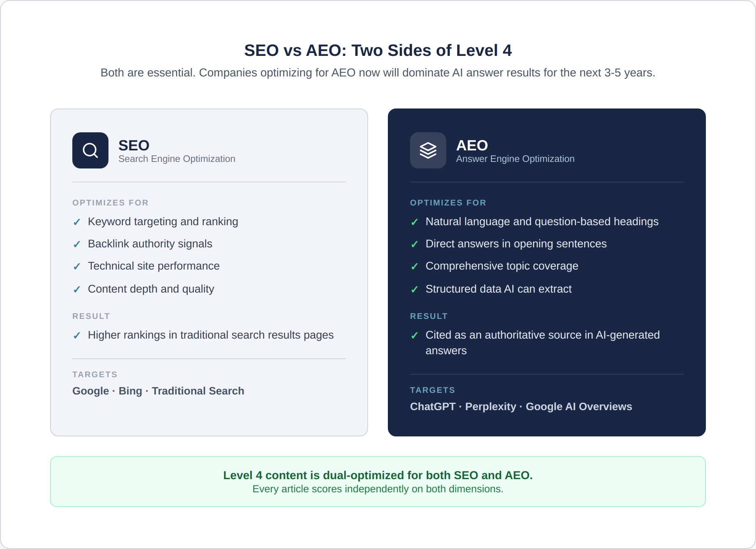The image size is (756, 549).
Task: Click the checkmark beside Keyword targeting and ranking
Action: tap(77, 222)
